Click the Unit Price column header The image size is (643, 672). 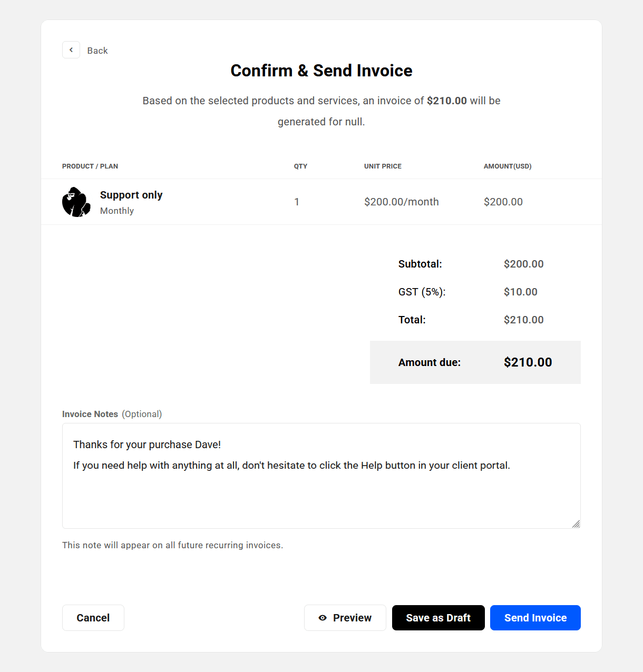tap(383, 166)
